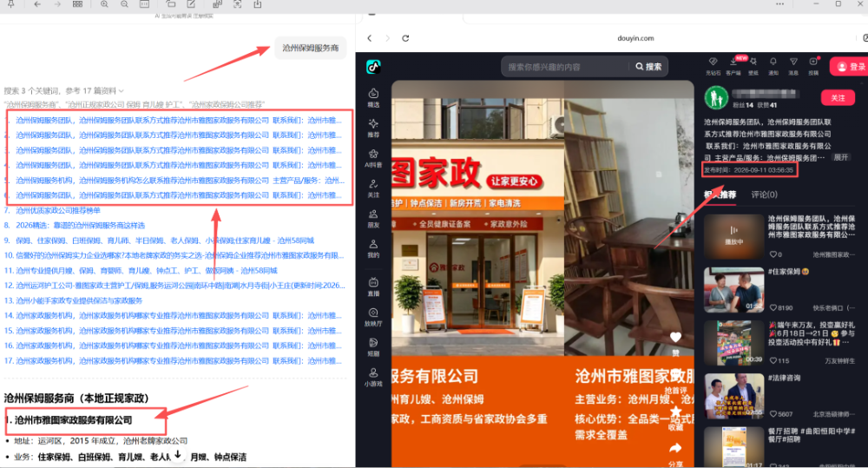Image resolution: width=868 pixels, height=468 pixels.
Task: Click the Douyin logo icon
Action: (x=373, y=67)
